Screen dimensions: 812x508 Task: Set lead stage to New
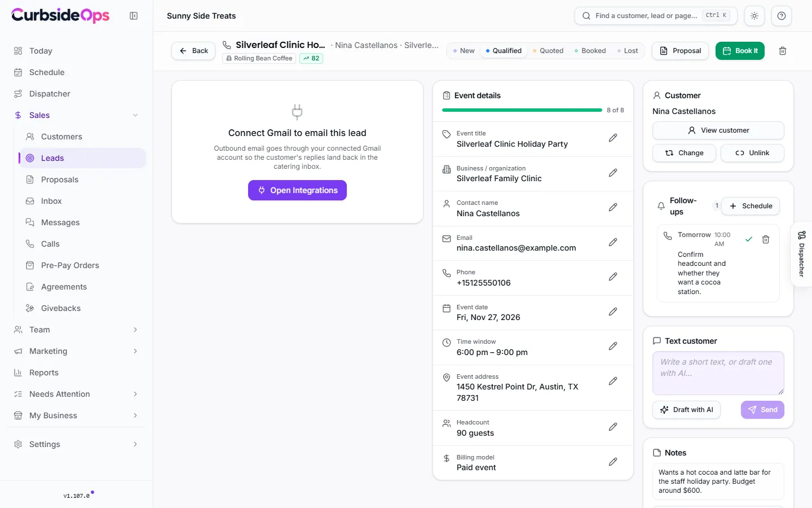point(464,51)
